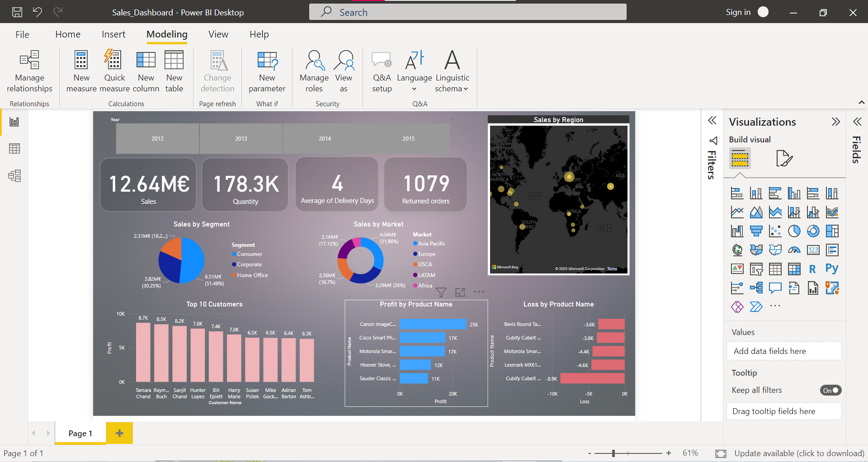Insert a map visual using the globe icon

737,250
